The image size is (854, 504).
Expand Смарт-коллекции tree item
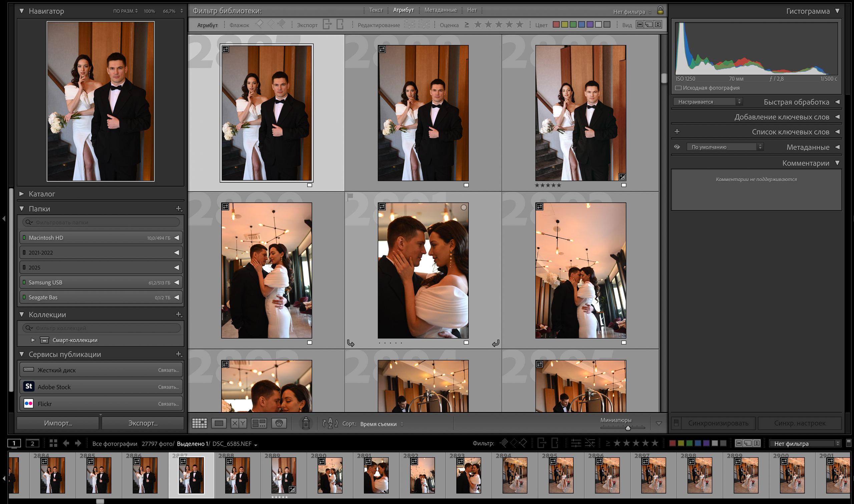33,340
